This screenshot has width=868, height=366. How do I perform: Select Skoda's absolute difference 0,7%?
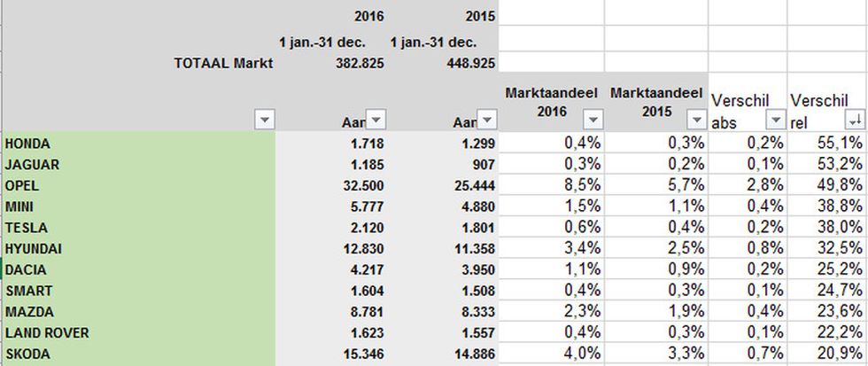click(x=764, y=354)
